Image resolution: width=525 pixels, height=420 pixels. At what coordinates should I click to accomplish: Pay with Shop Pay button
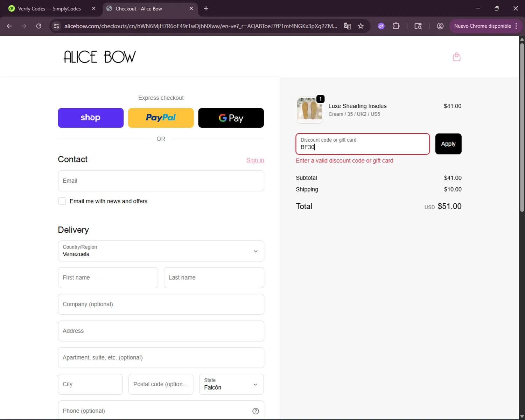pyautogui.click(x=91, y=118)
